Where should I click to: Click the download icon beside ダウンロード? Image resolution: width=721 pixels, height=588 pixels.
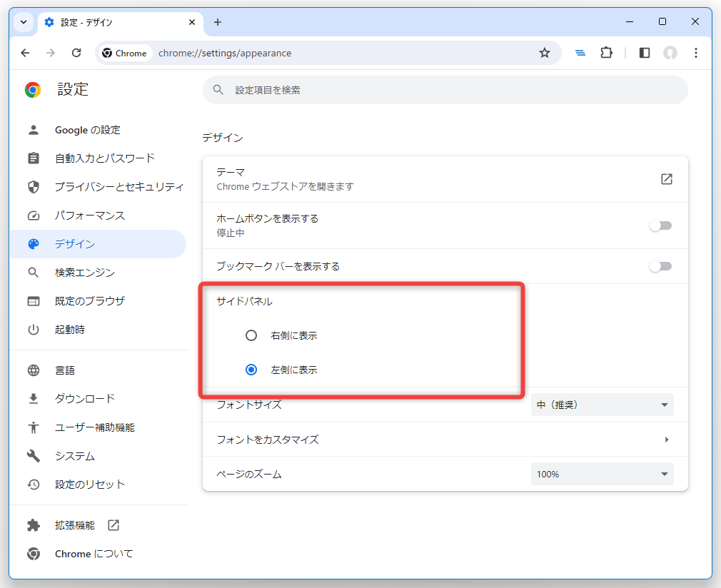(34, 399)
